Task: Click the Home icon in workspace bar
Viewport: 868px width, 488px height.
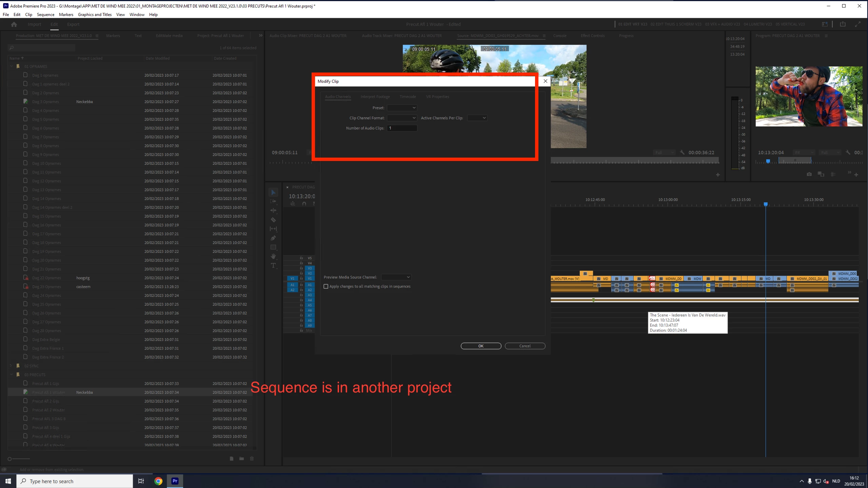Action: [14, 24]
